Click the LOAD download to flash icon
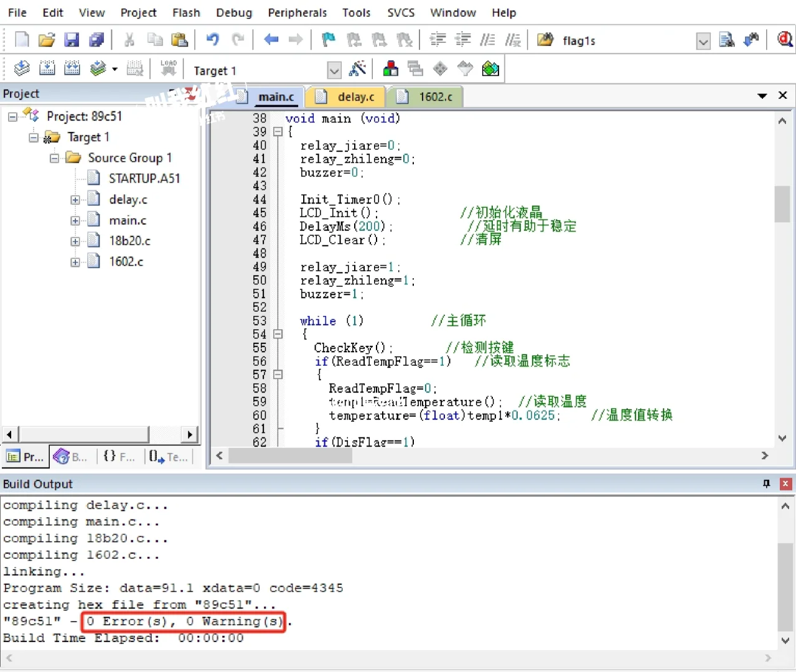 168,68
